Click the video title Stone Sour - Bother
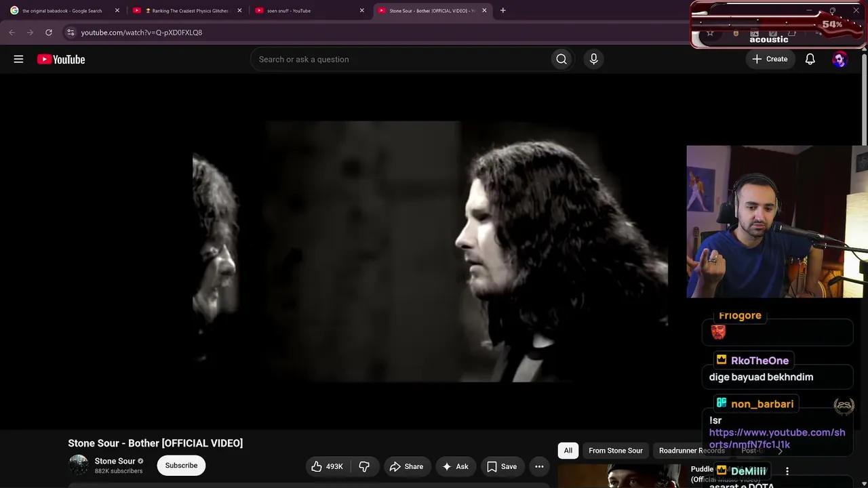The image size is (868, 488). (x=155, y=443)
